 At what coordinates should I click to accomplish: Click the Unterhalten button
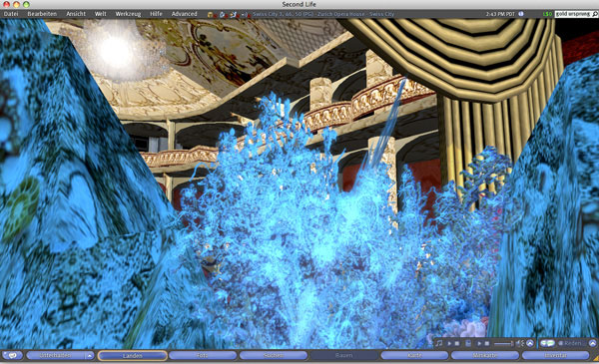tap(55, 355)
